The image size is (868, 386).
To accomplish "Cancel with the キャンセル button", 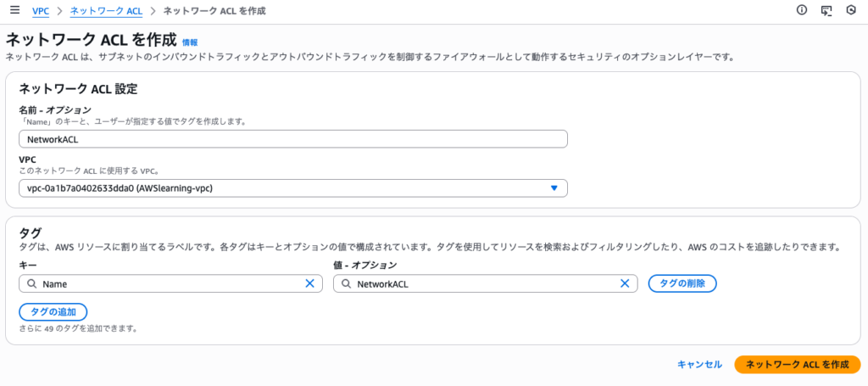I will (699, 364).
